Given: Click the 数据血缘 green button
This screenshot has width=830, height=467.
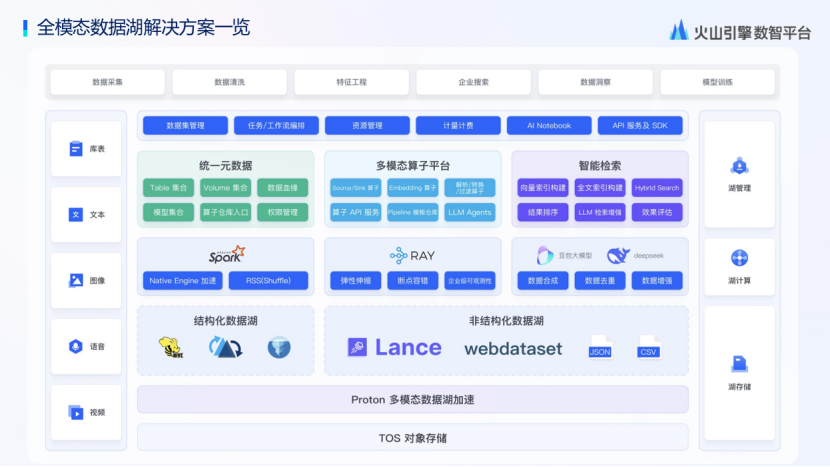Looking at the screenshot, I should (283, 187).
